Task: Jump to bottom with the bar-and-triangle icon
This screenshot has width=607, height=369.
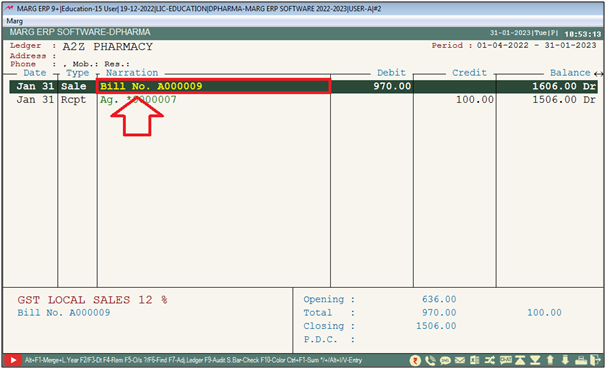Action: pyautogui.click(x=535, y=360)
